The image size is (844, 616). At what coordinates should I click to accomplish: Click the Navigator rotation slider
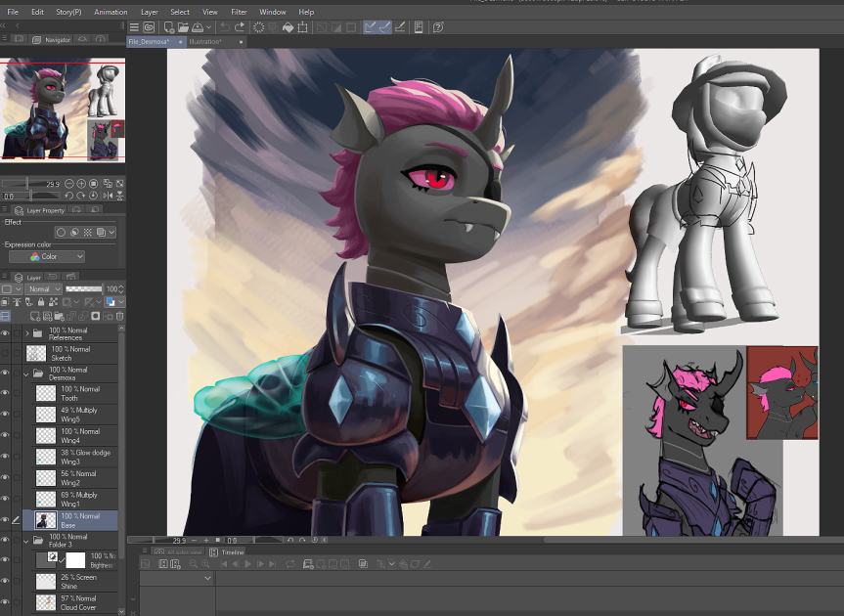[31, 196]
